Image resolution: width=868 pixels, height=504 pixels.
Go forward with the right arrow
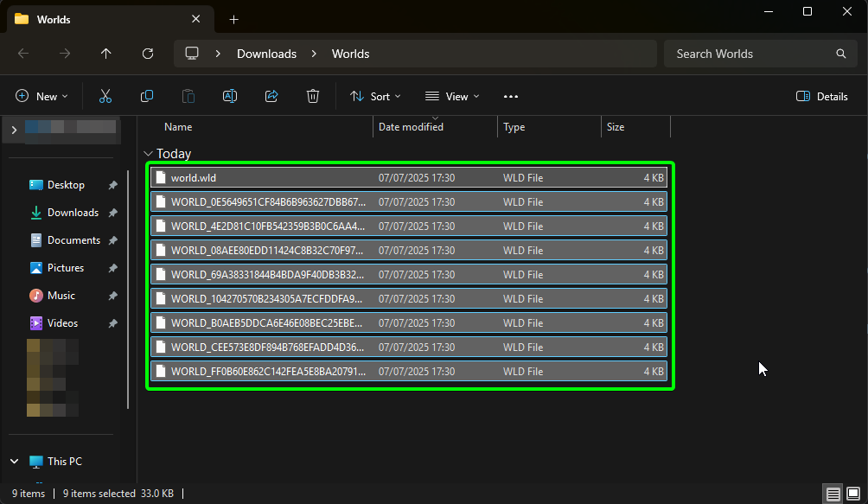(65, 54)
